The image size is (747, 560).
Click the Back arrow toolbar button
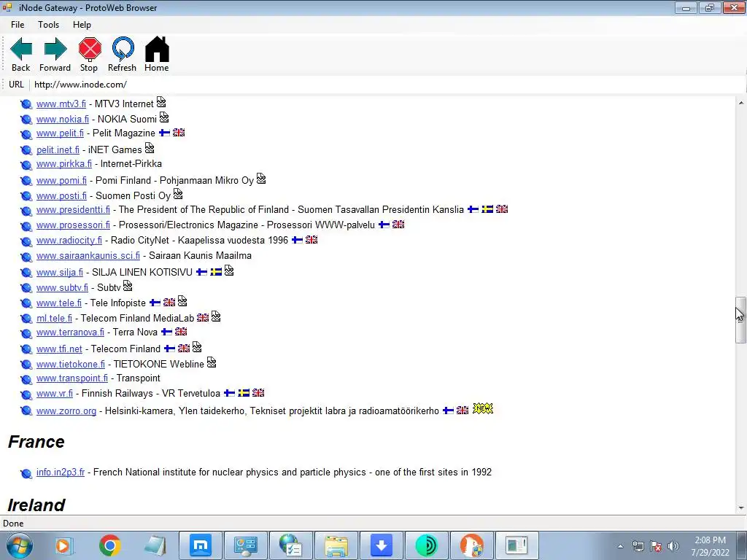pos(21,54)
